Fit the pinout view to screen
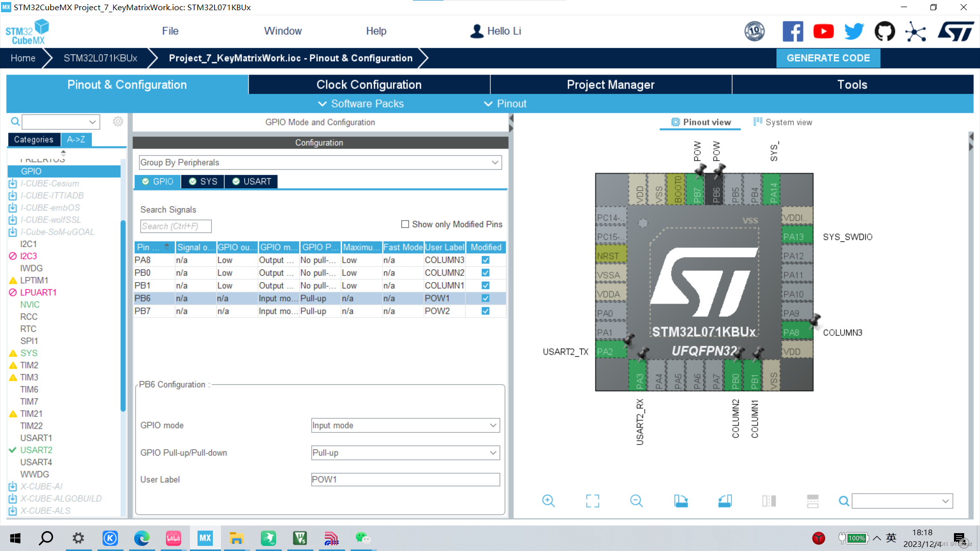Image resolution: width=980 pixels, height=551 pixels. (x=593, y=501)
